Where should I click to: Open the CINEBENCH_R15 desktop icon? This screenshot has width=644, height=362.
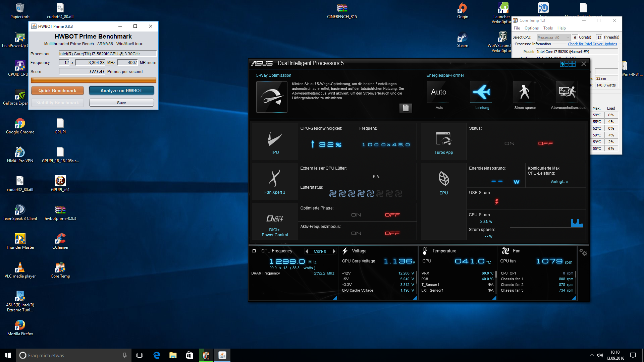click(342, 10)
